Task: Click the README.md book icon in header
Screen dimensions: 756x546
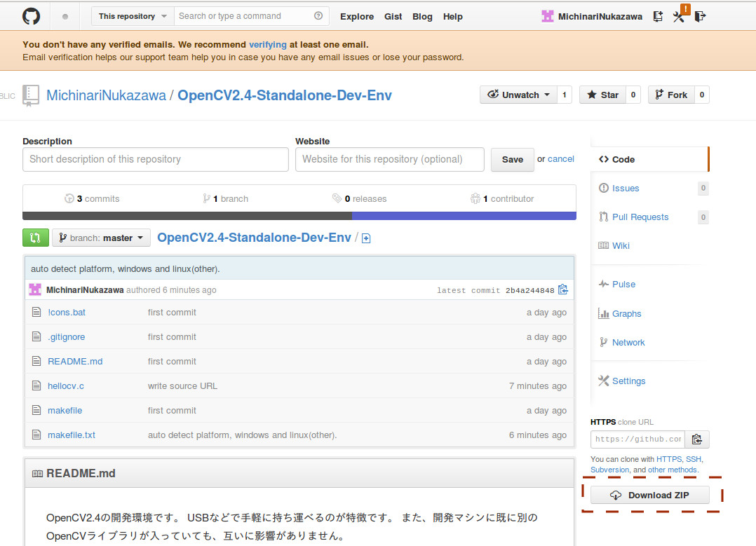Action: coord(38,474)
